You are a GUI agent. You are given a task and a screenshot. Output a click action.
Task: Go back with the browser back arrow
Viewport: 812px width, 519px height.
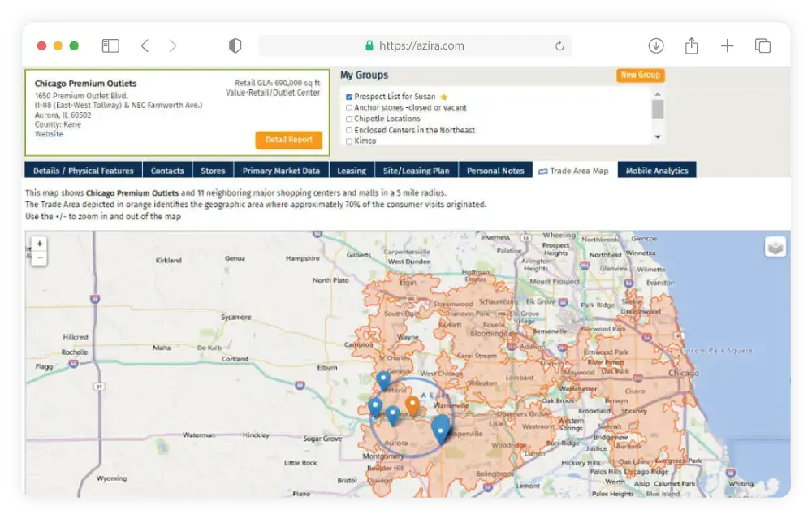(145, 45)
